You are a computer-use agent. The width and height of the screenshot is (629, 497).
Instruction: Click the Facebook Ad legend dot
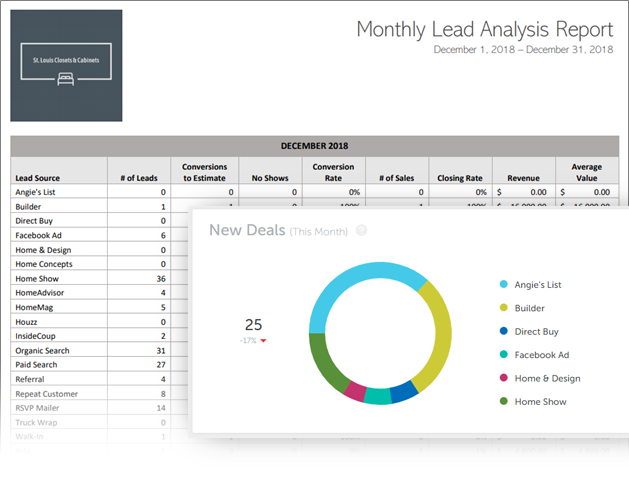[503, 355]
